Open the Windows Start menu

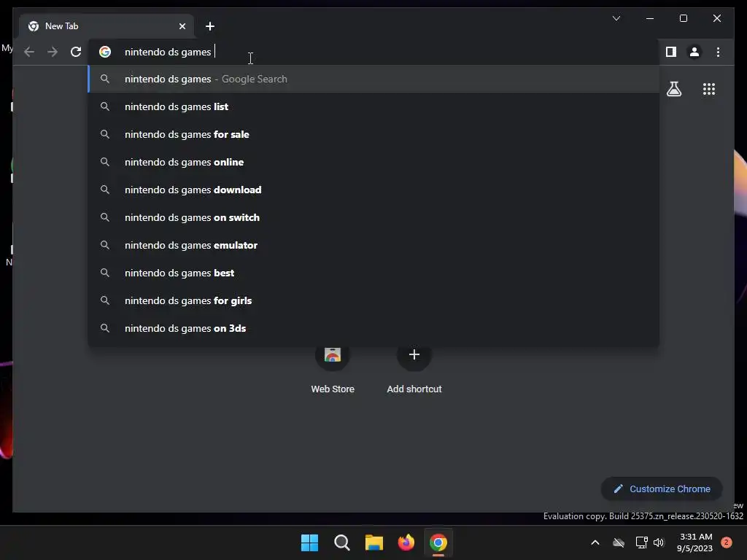click(x=309, y=542)
